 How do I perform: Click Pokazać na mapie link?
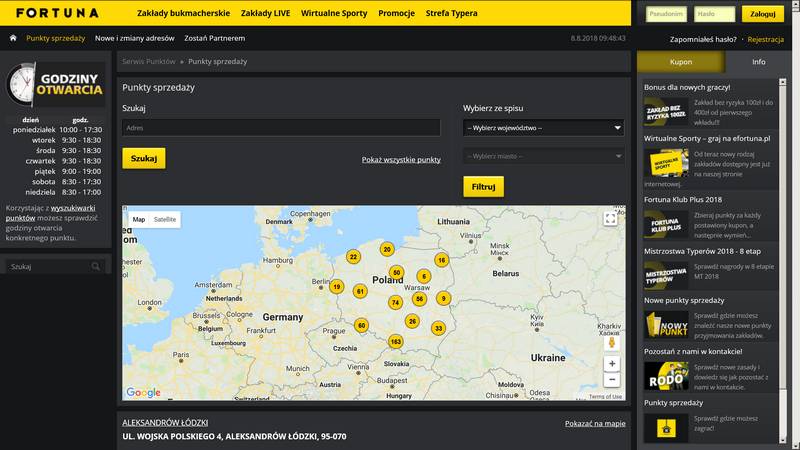[595, 423]
